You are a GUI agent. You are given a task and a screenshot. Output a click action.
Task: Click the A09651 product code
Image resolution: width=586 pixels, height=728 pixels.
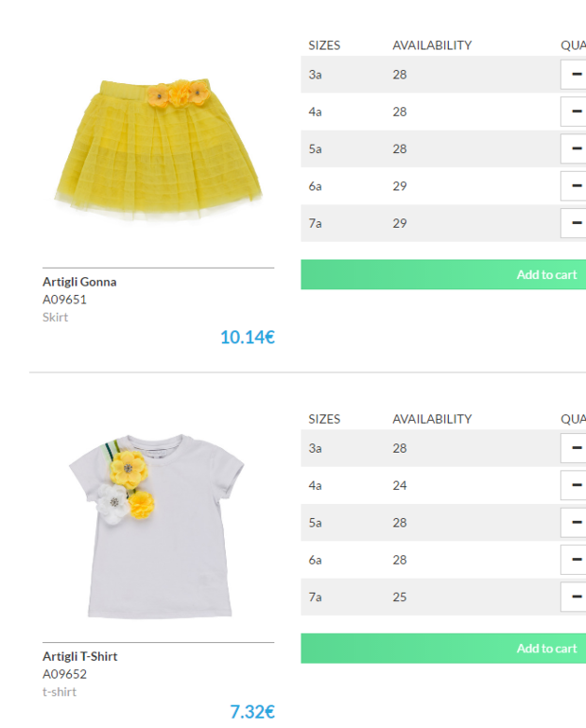[x=64, y=300]
